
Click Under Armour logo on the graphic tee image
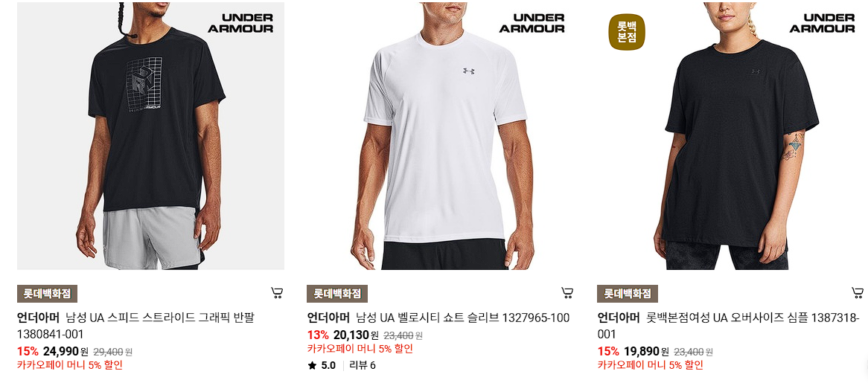pyautogui.click(x=240, y=22)
